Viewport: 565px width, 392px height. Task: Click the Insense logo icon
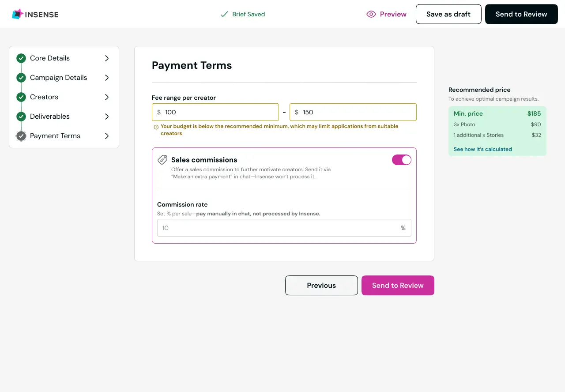[x=17, y=14]
